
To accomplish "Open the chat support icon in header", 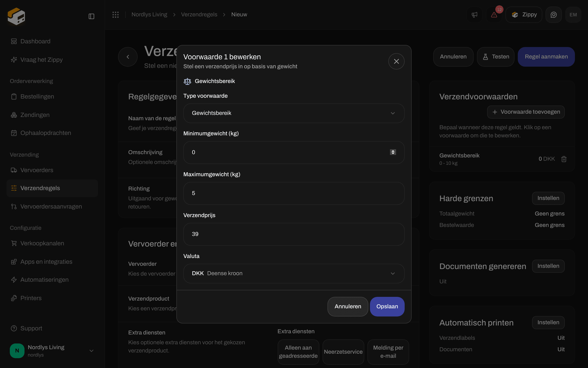I will pyautogui.click(x=553, y=15).
